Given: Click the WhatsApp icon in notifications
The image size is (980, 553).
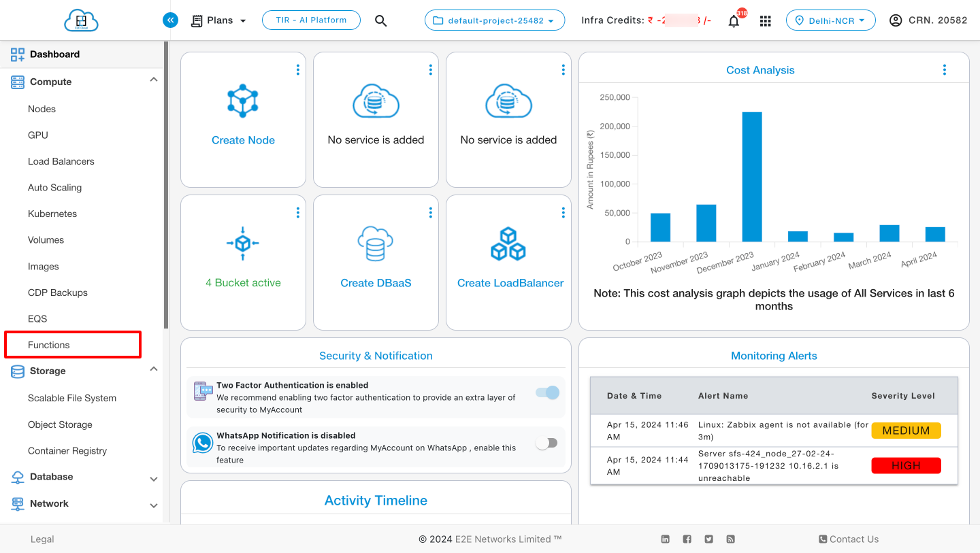Looking at the screenshot, I should (203, 443).
